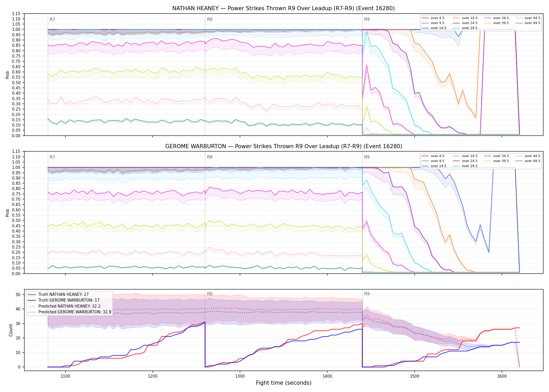Click the 1.15 tick on Warburton chart Prob axis
Viewport: 549px width, 392px height.
(x=16, y=152)
